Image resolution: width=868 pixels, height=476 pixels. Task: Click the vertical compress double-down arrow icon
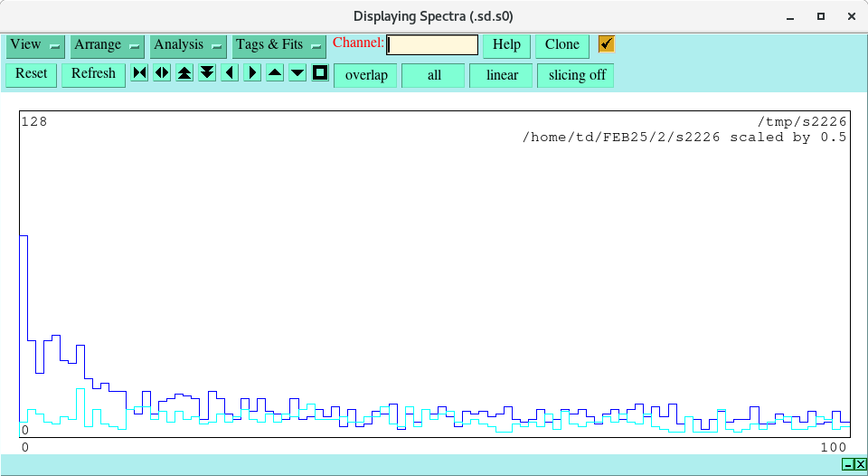207,73
